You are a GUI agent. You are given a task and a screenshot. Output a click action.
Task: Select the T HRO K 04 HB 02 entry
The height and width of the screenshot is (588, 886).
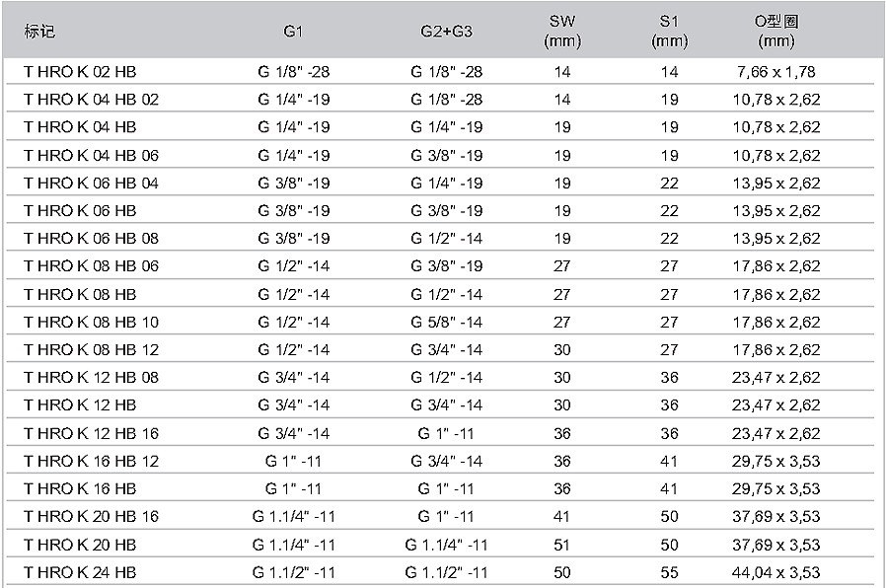pyautogui.click(x=92, y=100)
